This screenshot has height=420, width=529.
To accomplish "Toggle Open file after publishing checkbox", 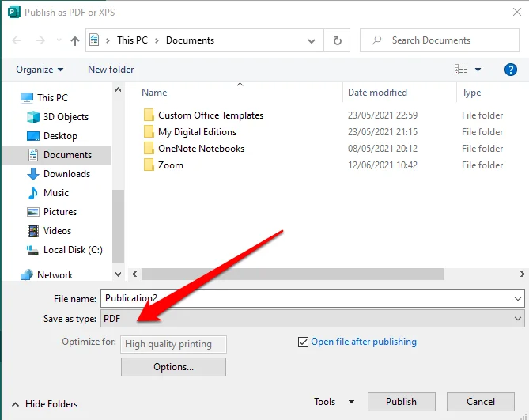I will [303, 342].
